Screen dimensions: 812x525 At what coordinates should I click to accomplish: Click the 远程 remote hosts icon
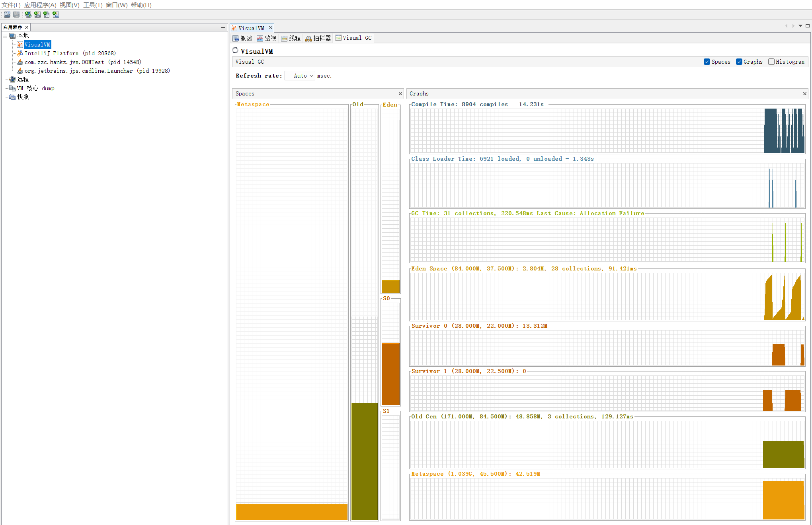(x=12, y=80)
